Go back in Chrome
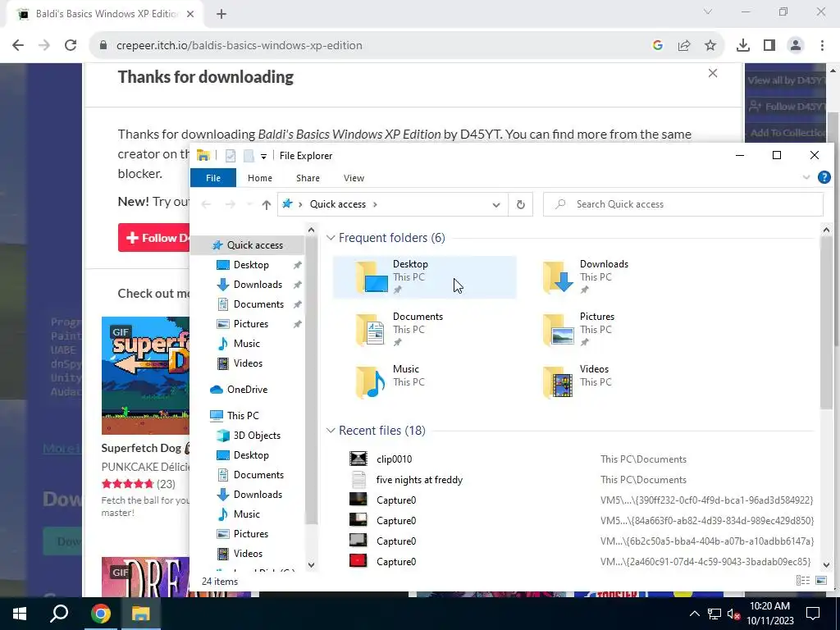The image size is (840, 630). [x=18, y=46]
